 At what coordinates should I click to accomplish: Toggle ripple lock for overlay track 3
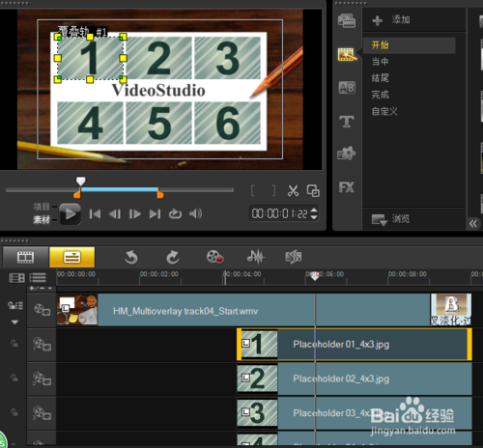(14, 412)
